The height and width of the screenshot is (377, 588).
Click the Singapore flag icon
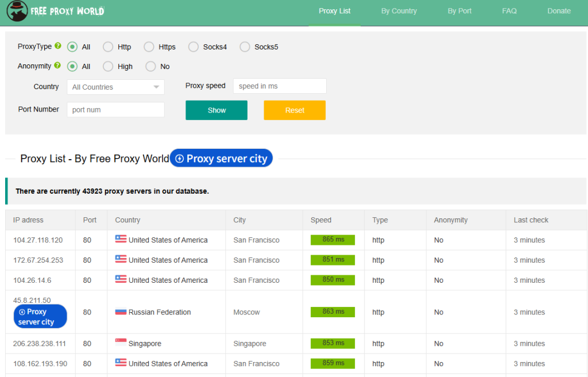121,342
